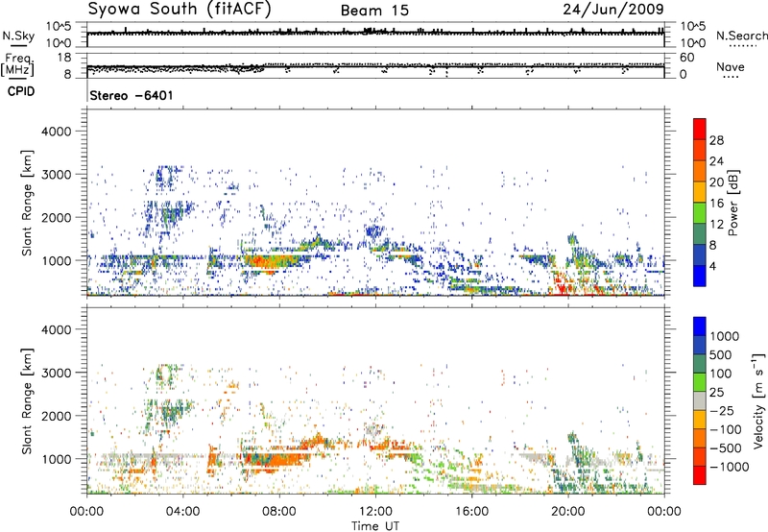The width and height of the screenshot is (768, 532).
Task: Click the red top segment of power colorbar
Action: coord(700,129)
